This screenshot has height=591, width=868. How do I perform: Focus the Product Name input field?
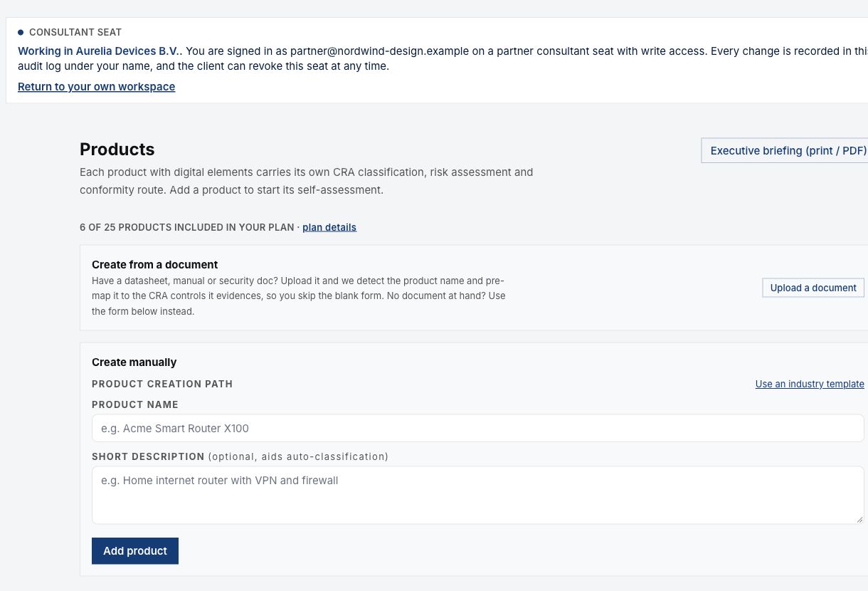point(478,429)
